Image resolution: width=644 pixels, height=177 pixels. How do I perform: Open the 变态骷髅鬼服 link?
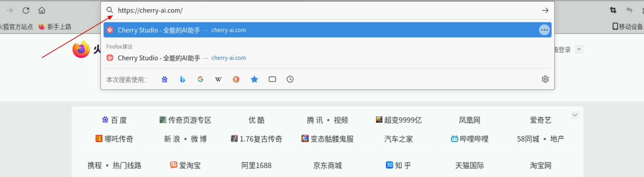click(328, 139)
